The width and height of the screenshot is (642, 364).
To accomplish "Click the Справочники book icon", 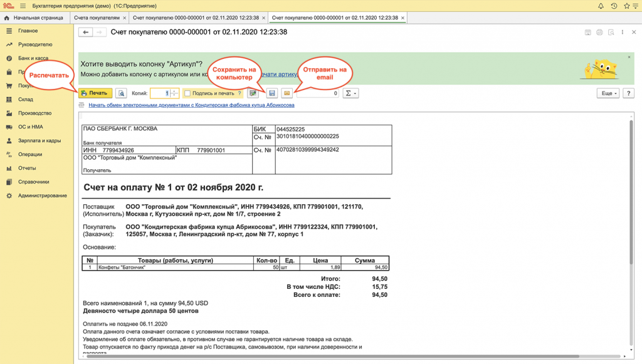I will pyautogui.click(x=9, y=182).
